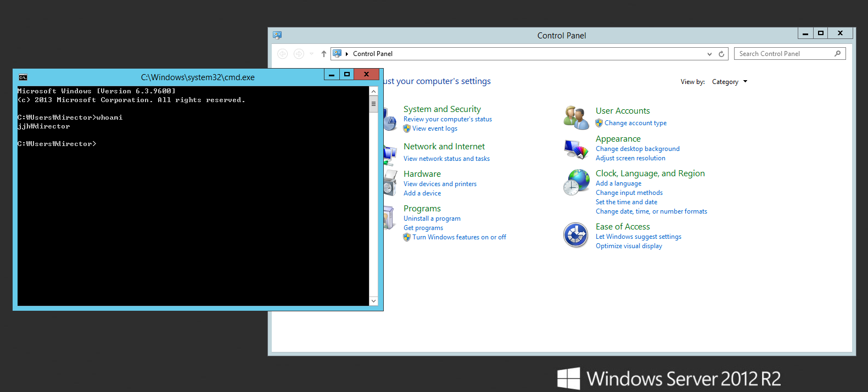Maximize the cmd.exe window
The width and height of the screenshot is (868, 392).
click(346, 74)
